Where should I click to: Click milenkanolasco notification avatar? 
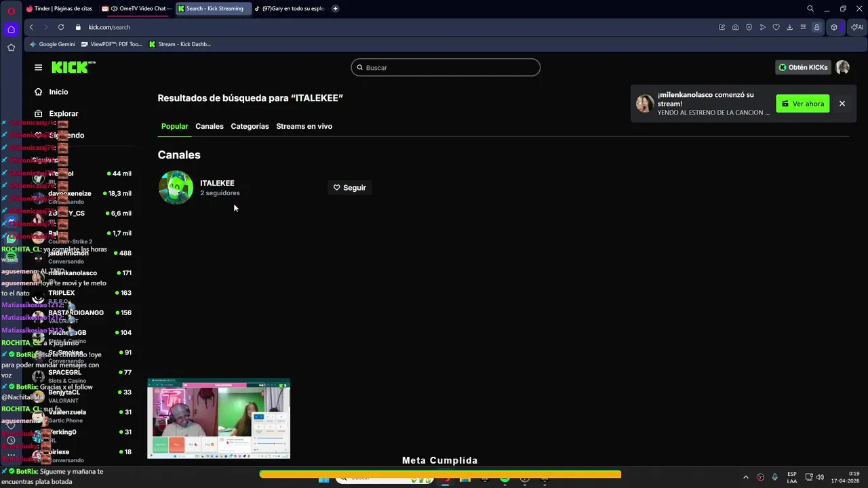coord(645,104)
